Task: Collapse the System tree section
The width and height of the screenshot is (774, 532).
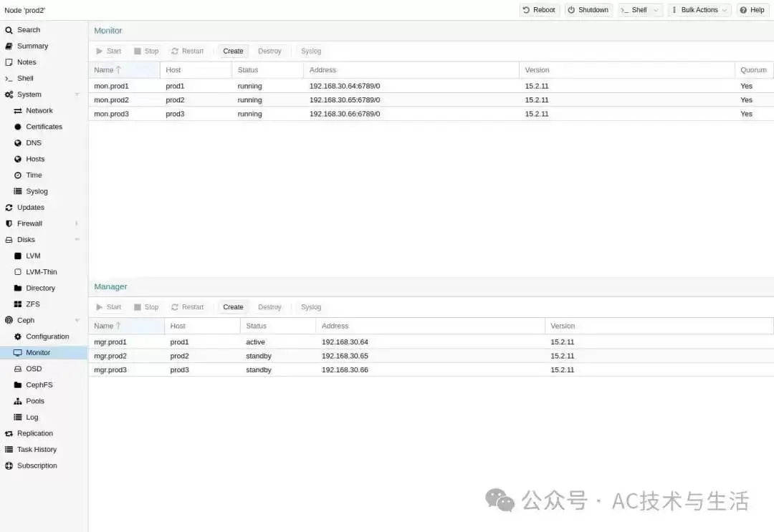Action: tap(77, 95)
